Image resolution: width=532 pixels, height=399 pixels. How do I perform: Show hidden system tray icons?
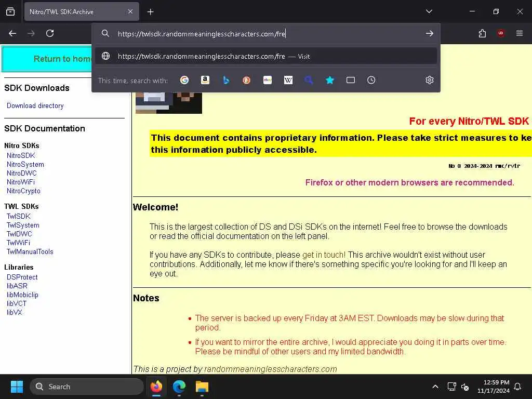[x=435, y=387]
